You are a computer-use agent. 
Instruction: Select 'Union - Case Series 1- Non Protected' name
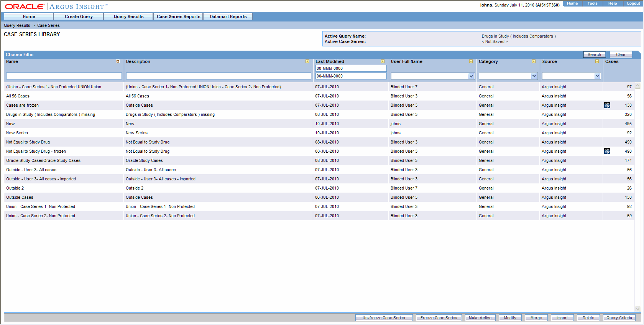tap(41, 206)
